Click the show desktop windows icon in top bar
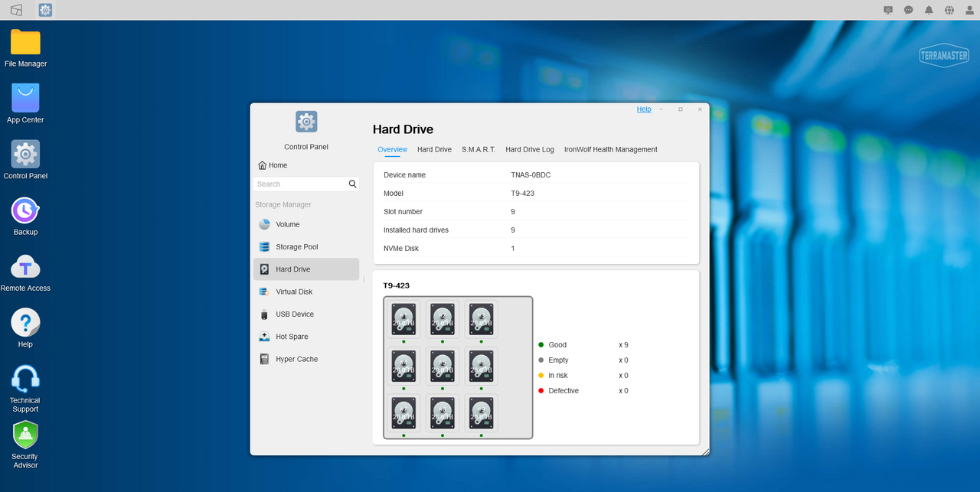Viewport: 980px width, 492px height. [16, 10]
